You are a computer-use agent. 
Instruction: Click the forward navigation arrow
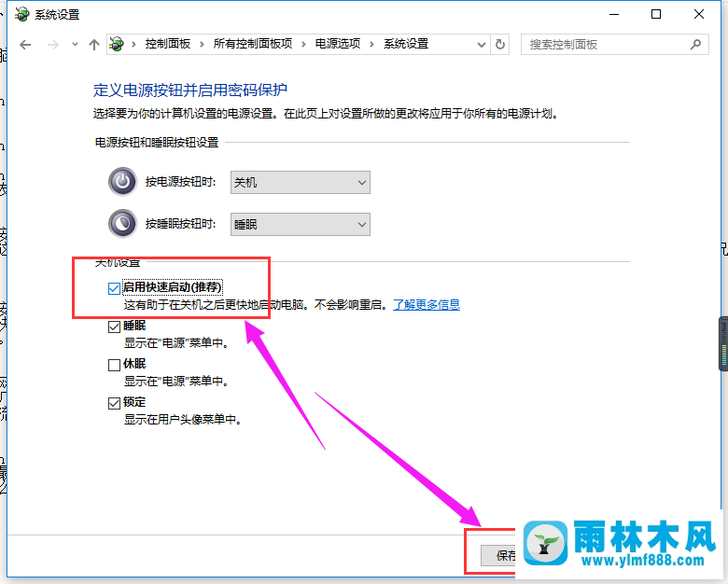pyautogui.click(x=53, y=45)
